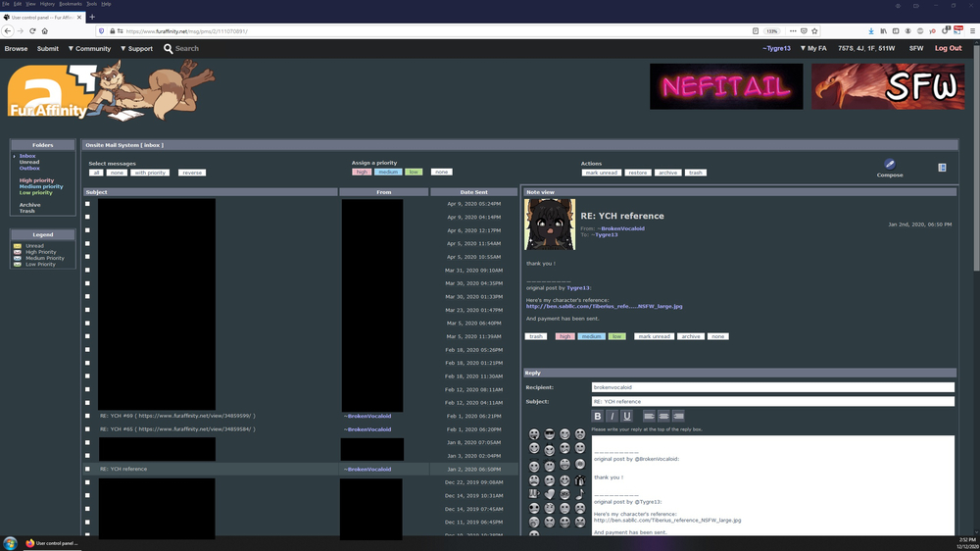Screen dimensions: 980x551
Task: Assign high priority pink button in Assign a priority
Action: point(362,172)
